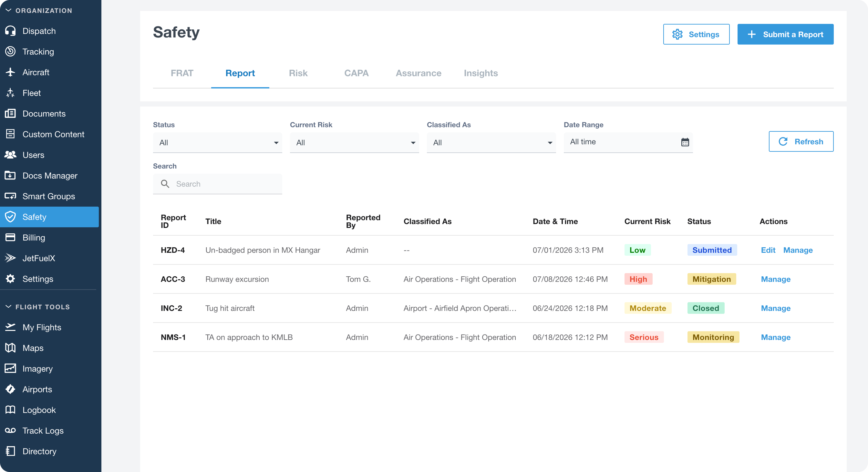The image size is (868, 472).
Task: Edit the HZD-4 report
Action: (x=768, y=250)
